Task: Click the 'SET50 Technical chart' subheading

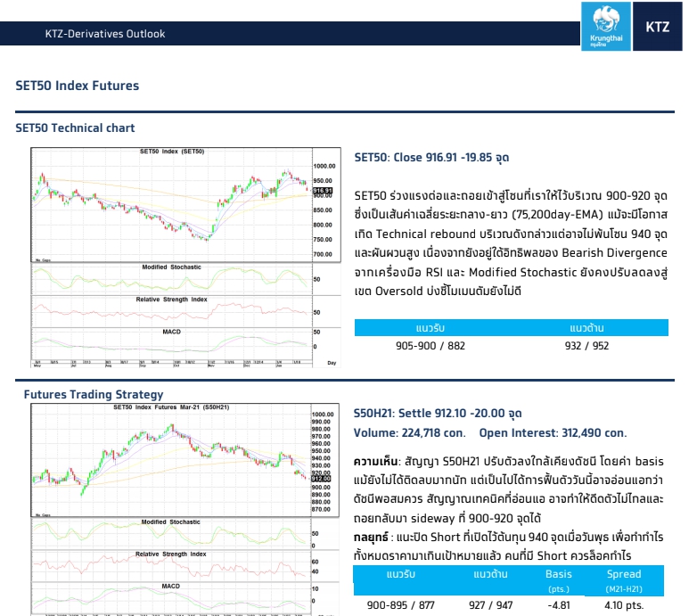Action: click(75, 128)
